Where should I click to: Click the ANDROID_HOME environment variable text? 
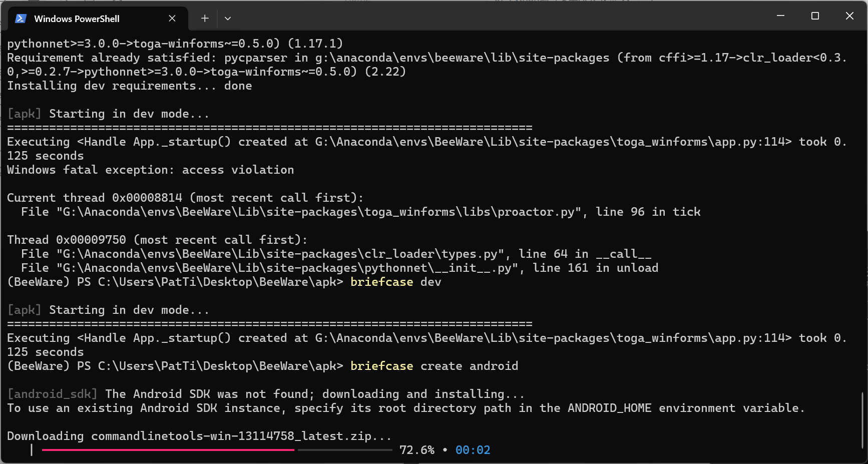pos(610,408)
